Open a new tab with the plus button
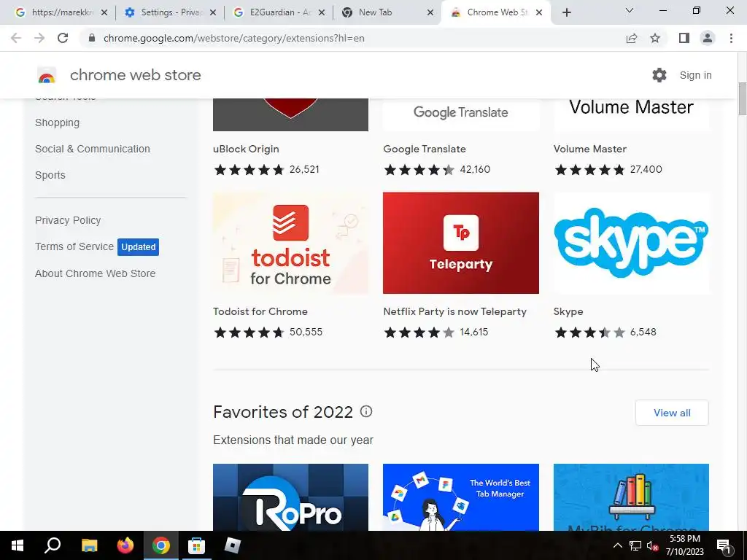Screen dimensions: 747x560 [566, 12]
